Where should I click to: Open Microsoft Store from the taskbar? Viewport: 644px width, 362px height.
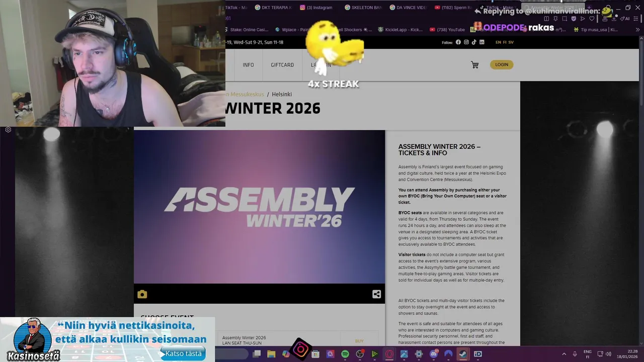click(315, 354)
